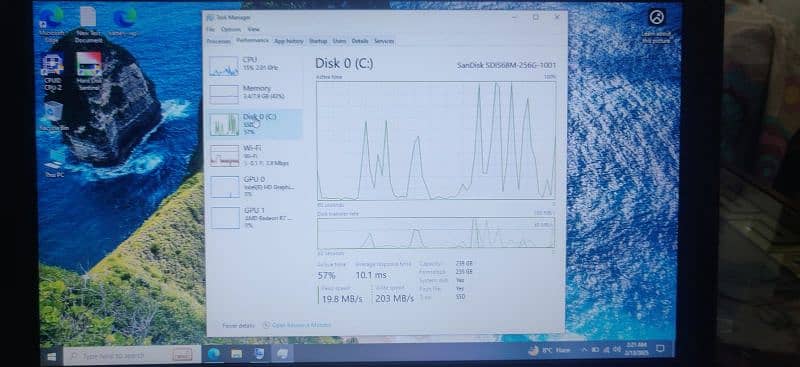Open Microsoft Edge desktop shortcut
This screenshot has height=367, width=800.
[52, 23]
